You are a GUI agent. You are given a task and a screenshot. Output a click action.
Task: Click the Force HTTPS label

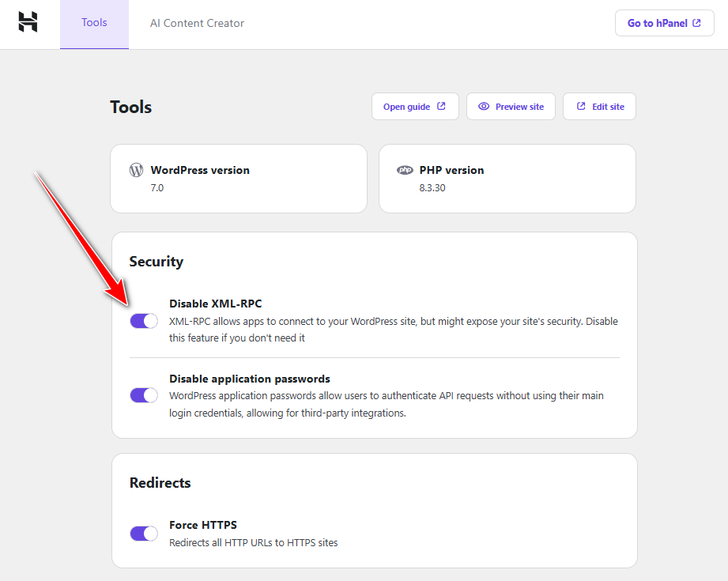(x=203, y=525)
